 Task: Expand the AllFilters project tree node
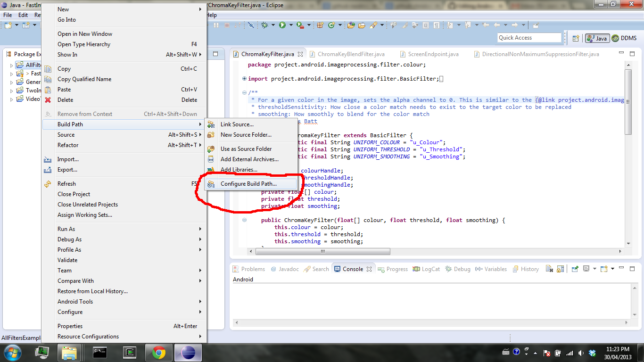[x=12, y=65]
